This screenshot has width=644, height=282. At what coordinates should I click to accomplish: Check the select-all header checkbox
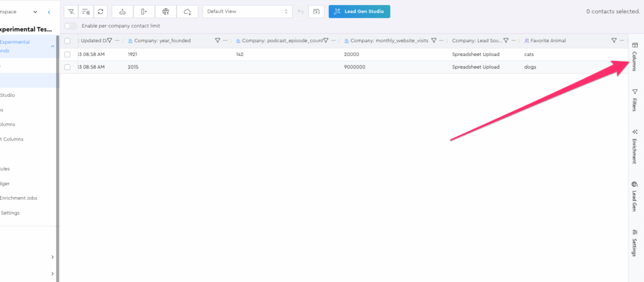point(67,40)
